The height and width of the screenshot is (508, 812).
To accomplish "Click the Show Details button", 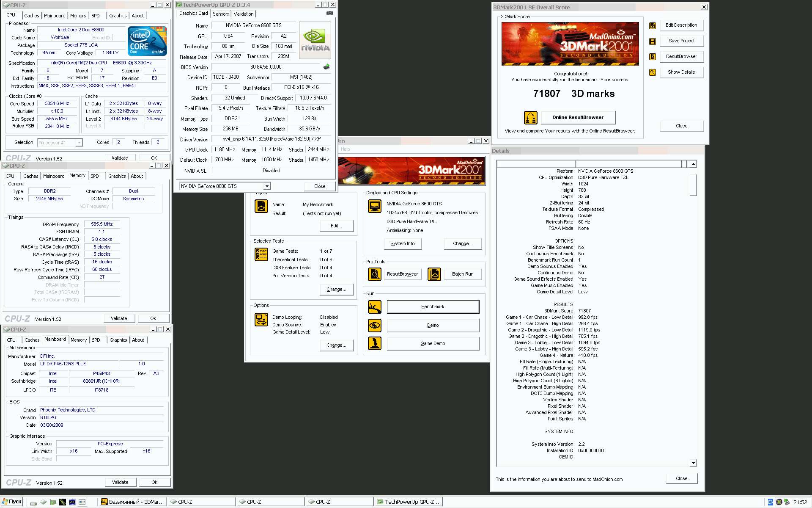I will pos(681,72).
